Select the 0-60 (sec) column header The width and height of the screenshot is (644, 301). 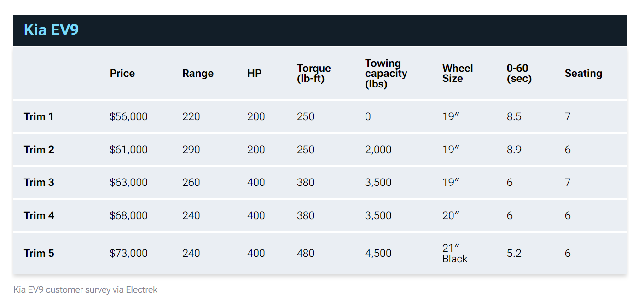coord(519,74)
